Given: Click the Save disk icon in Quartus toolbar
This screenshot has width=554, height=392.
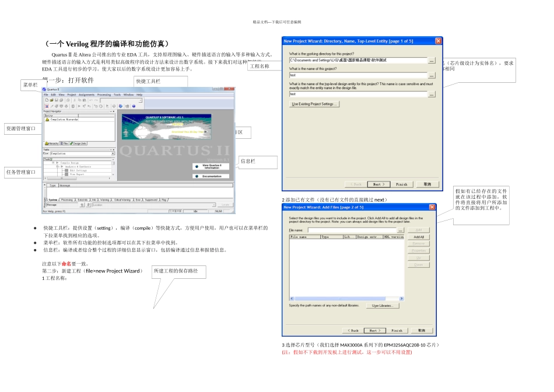Looking at the screenshot, I should 57,100.
